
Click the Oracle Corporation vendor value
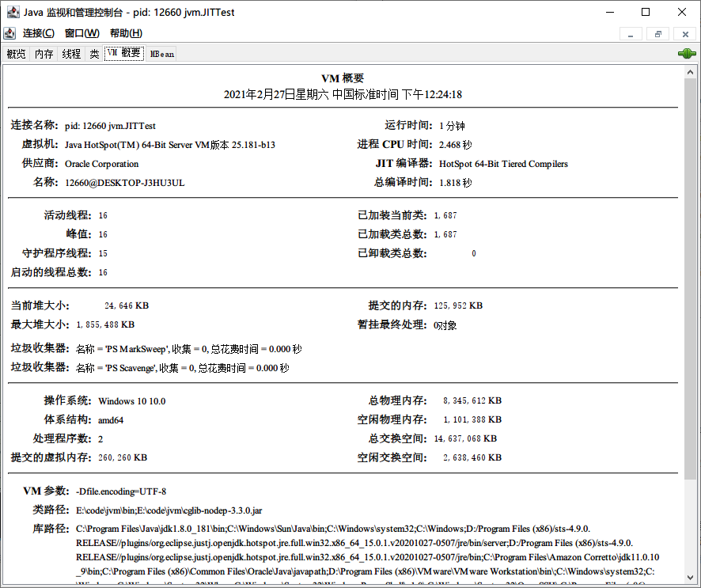(101, 164)
